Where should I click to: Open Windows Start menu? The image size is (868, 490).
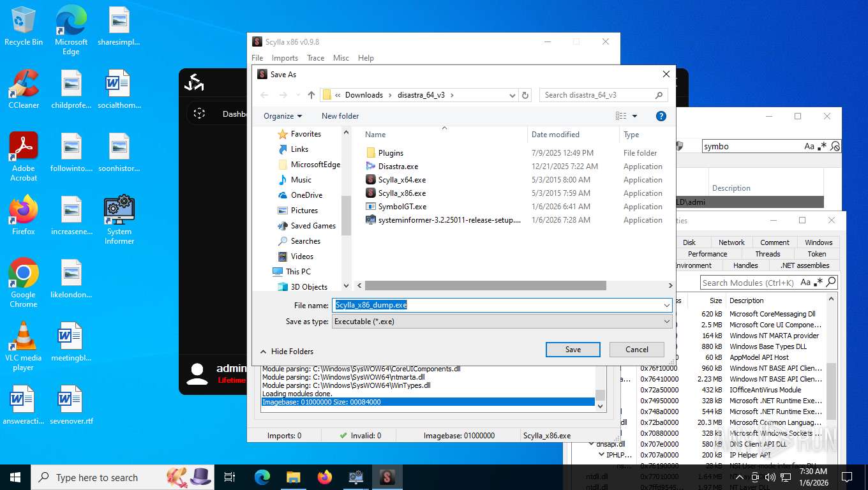(x=15, y=477)
